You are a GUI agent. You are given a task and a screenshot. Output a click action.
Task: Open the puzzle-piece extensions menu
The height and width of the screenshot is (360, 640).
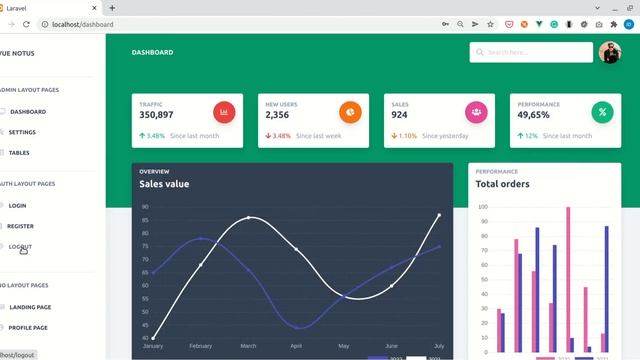614,24
